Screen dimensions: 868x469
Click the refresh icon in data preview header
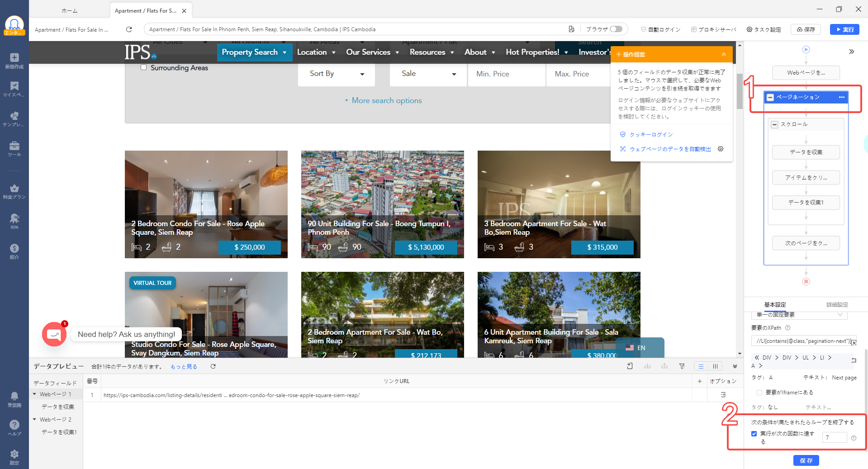213,366
